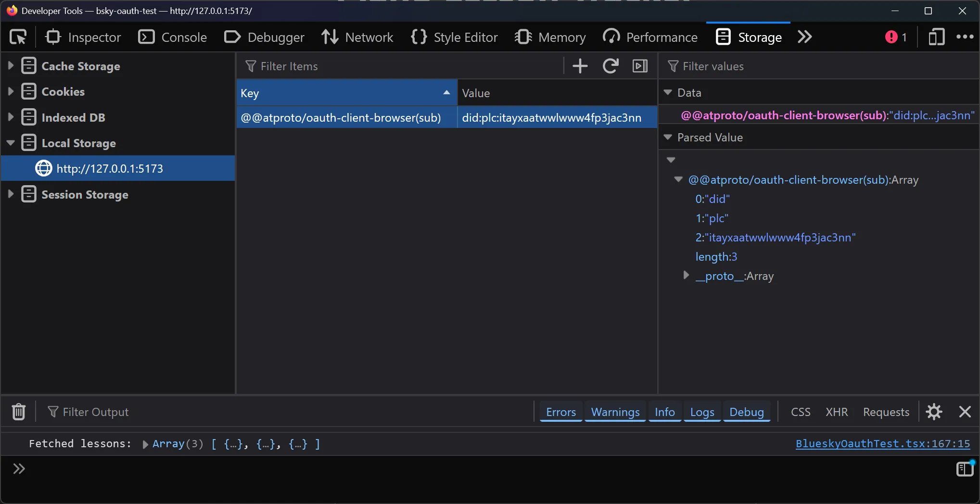
Task: Clear the console output with trash icon
Action: coord(18,412)
